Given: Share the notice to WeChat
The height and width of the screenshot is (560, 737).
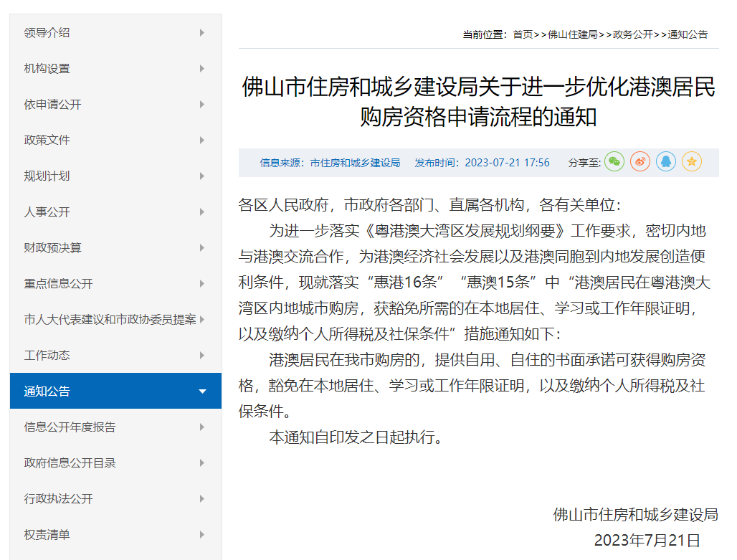Looking at the screenshot, I should point(614,162).
